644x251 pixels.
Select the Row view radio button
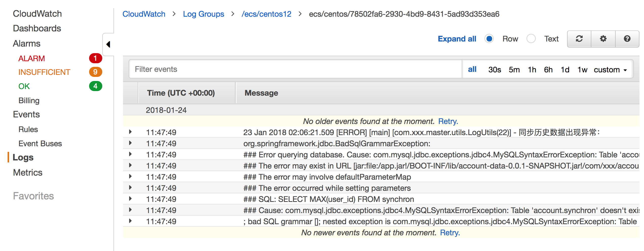click(489, 39)
